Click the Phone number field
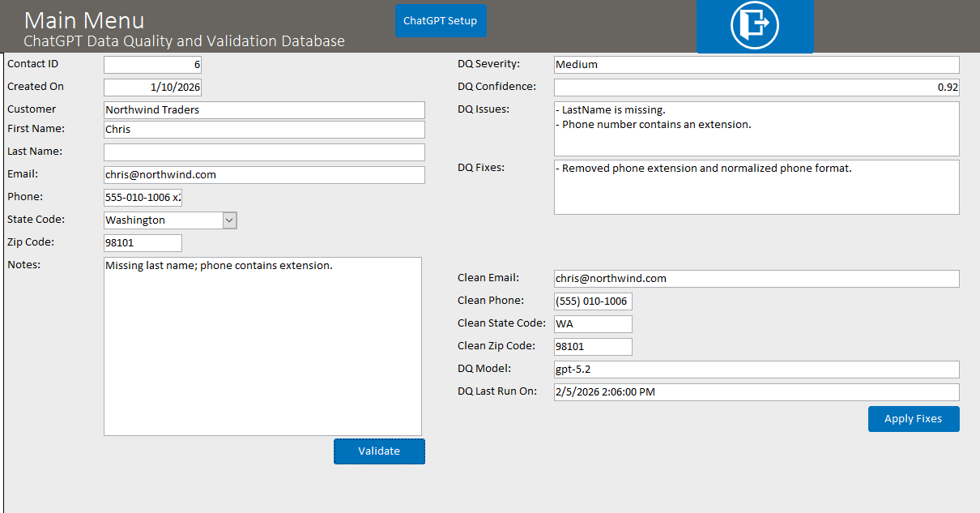The height and width of the screenshot is (513, 980). [x=143, y=198]
